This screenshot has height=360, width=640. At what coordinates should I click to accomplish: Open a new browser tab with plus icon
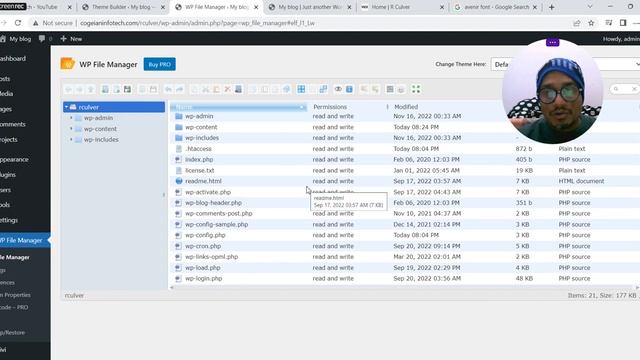[551, 7]
